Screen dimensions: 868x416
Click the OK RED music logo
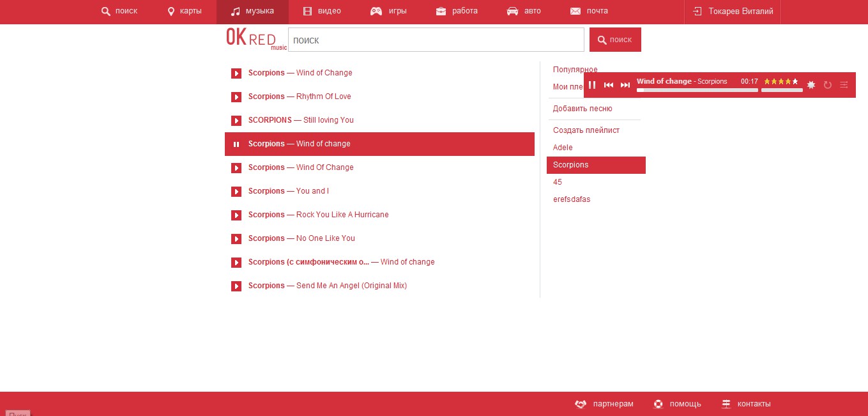click(256, 39)
